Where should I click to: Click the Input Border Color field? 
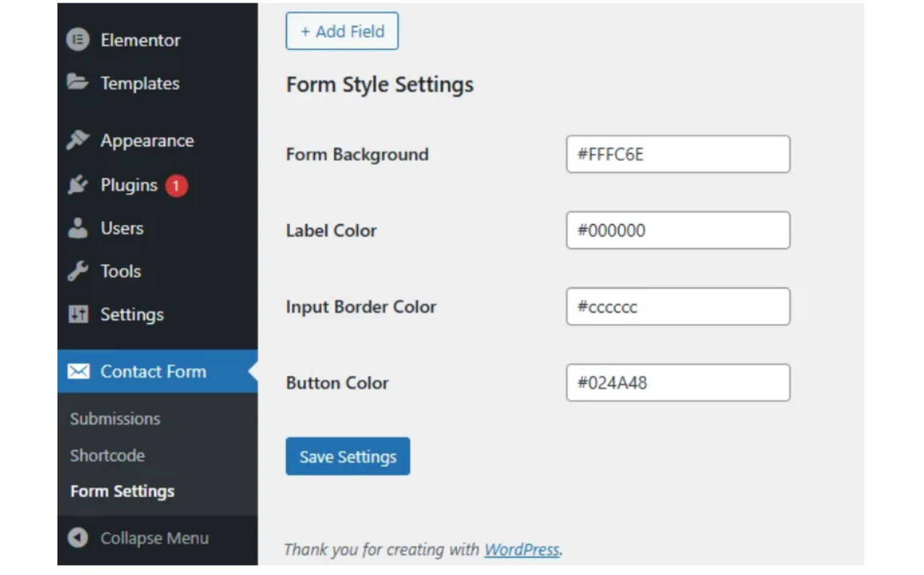pyautogui.click(x=678, y=307)
